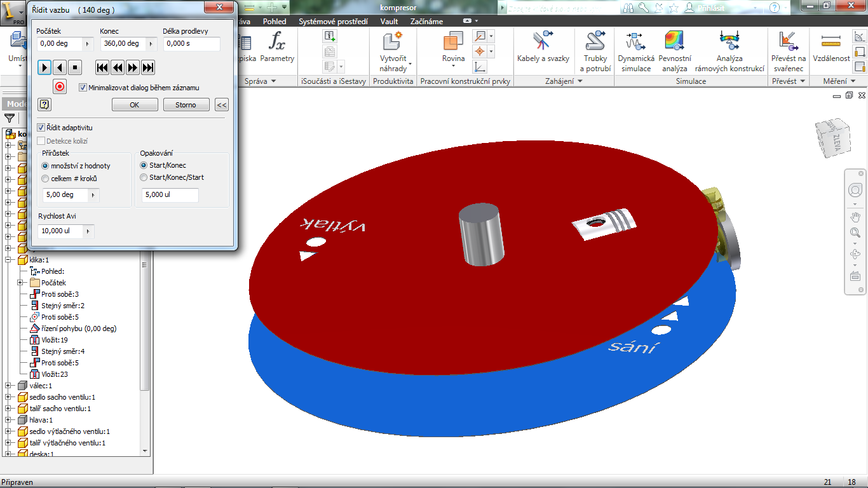Open the Konec value arrow
Screen dimensions: 868x488
pyautogui.click(x=151, y=44)
